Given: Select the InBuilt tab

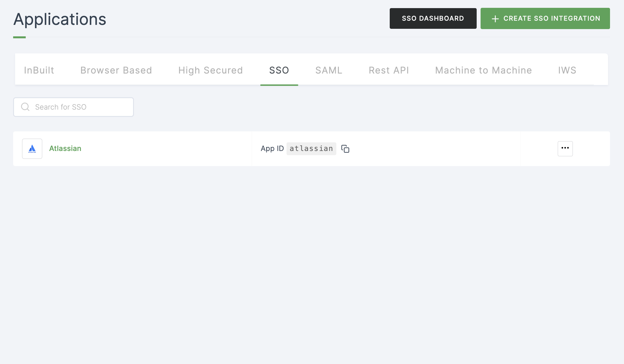Looking at the screenshot, I should point(39,70).
